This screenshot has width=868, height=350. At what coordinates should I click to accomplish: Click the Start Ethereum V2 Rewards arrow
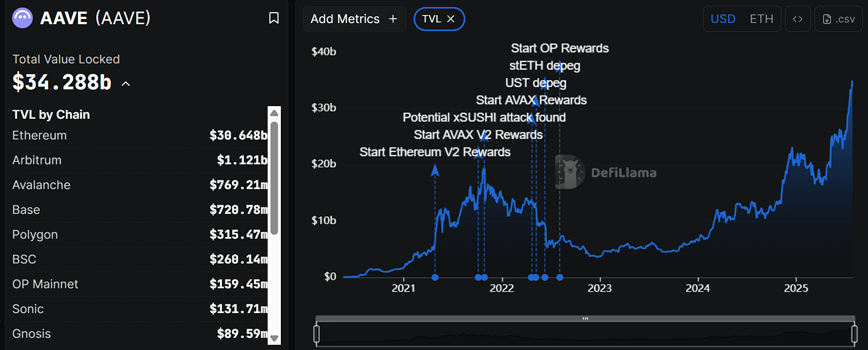(435, 170)
